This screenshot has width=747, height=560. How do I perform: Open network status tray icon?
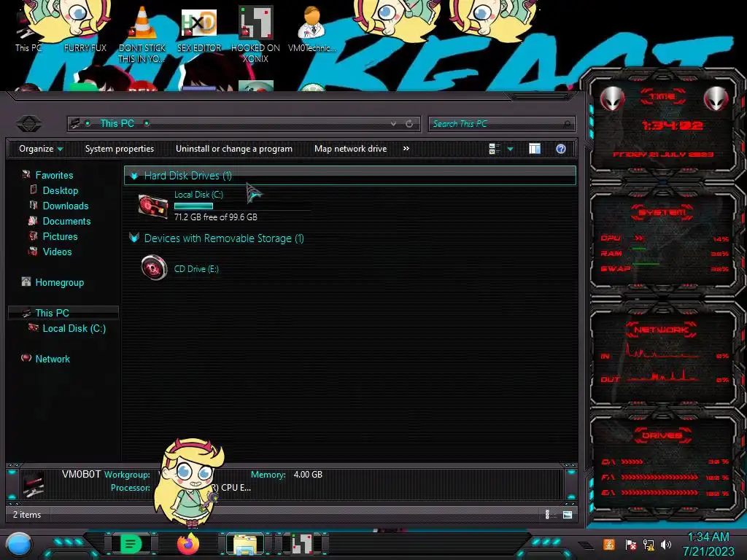[649, 545]
